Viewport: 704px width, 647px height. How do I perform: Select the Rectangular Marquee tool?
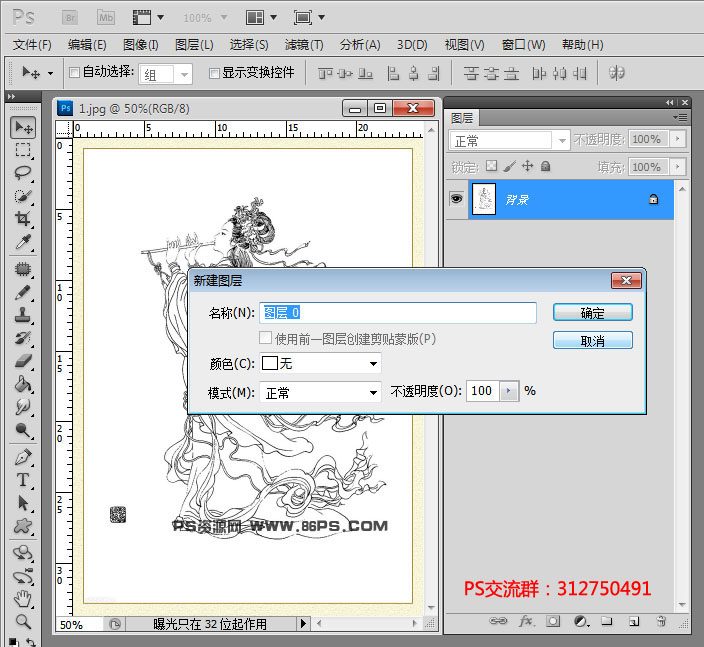click(x=23, y=150)
